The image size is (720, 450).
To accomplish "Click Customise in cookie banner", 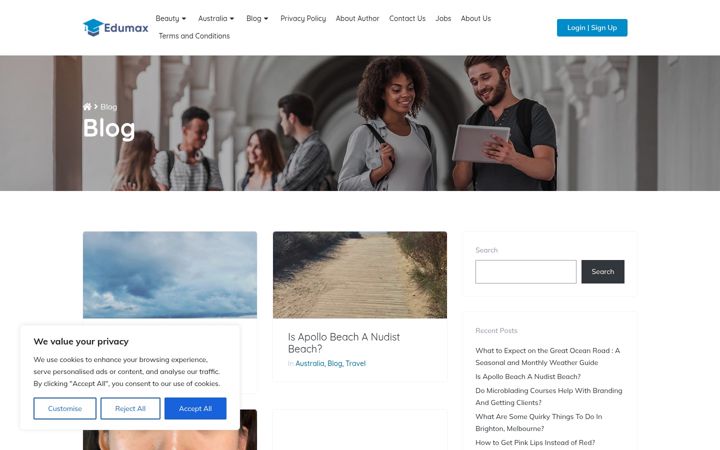I will [x=65, y=408].
